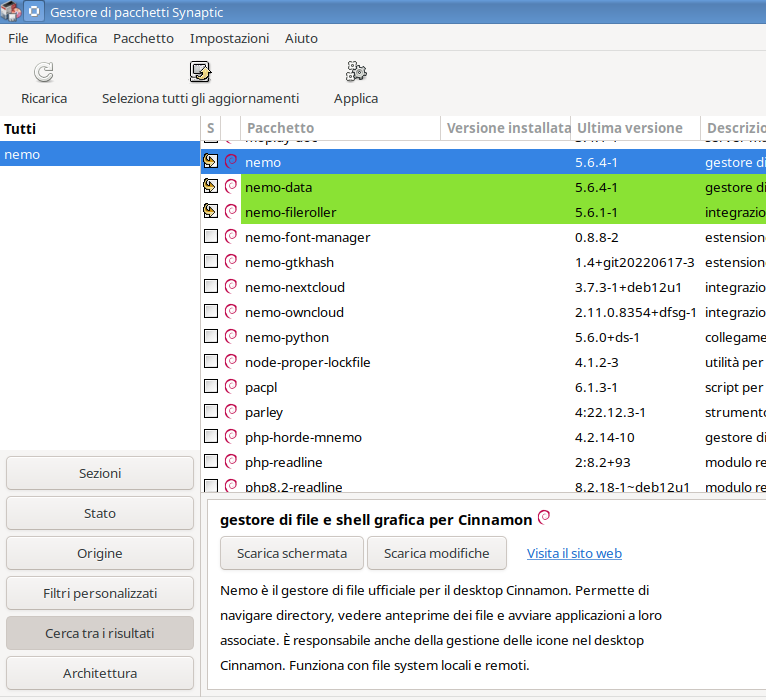Open the File menu
The height and width of the screenshot is (700, 766).
pyautogui.click(x=18, y=39)
